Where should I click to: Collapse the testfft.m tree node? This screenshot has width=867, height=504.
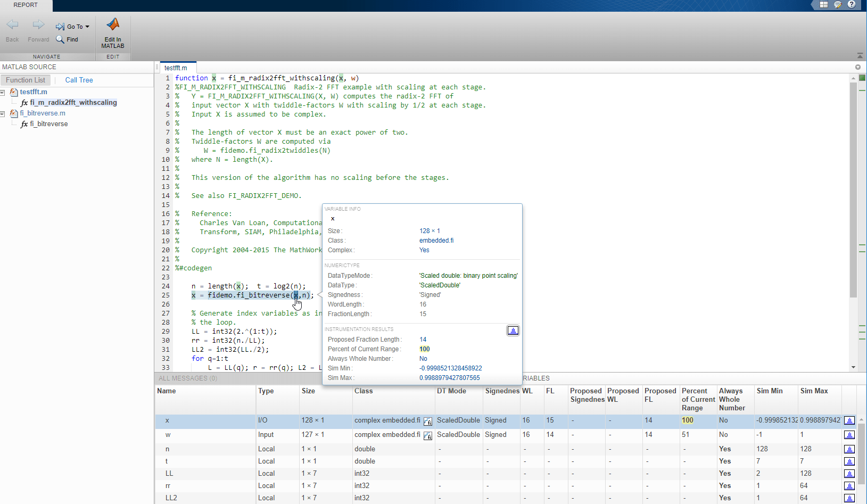(x=3, y=93)
